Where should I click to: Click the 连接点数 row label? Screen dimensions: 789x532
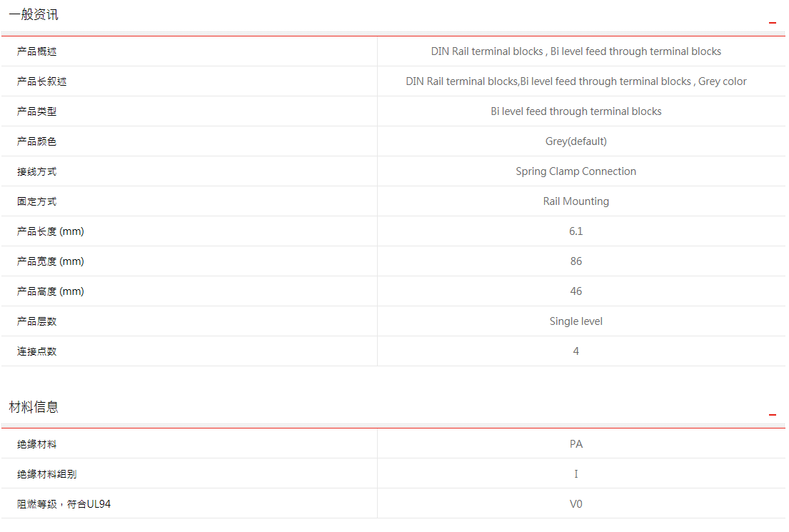(37, 351)
